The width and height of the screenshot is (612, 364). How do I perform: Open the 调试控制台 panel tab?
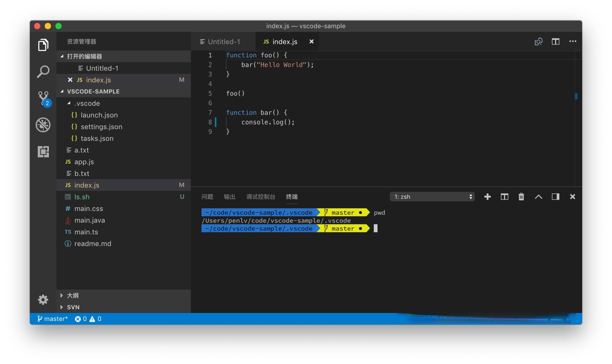tap(261, 196)
